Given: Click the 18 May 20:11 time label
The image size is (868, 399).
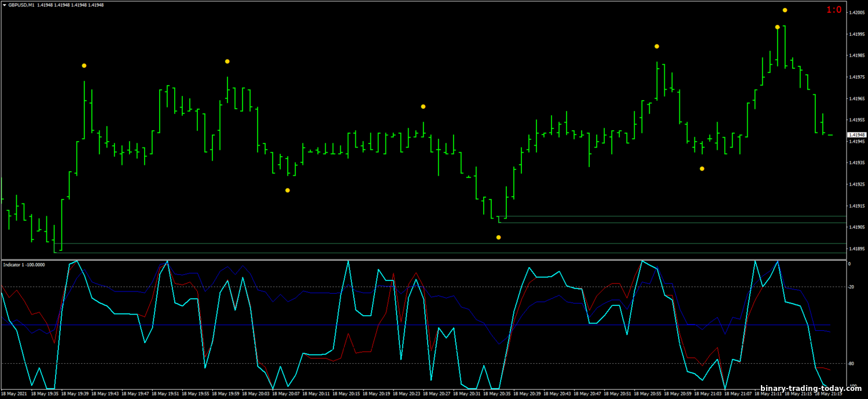Looking at the screenshot, I should 315,393.
